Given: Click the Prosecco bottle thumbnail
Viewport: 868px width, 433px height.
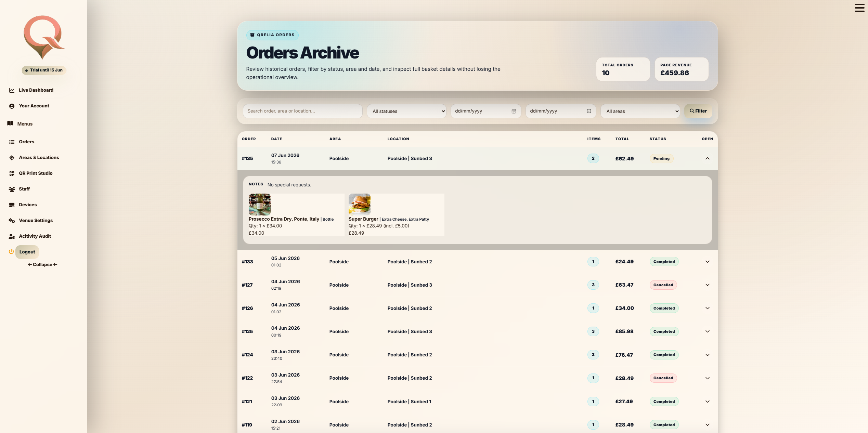Looking at the screenshot, I should 259,205.
